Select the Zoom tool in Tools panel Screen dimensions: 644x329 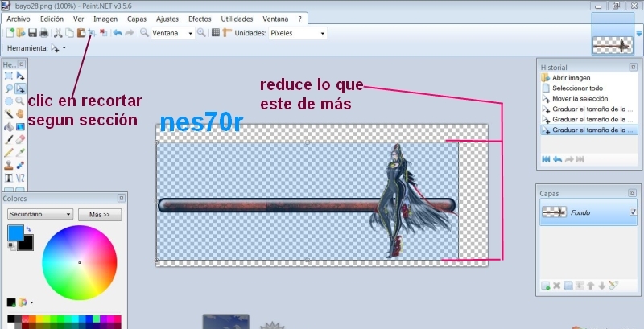(20, 101)
